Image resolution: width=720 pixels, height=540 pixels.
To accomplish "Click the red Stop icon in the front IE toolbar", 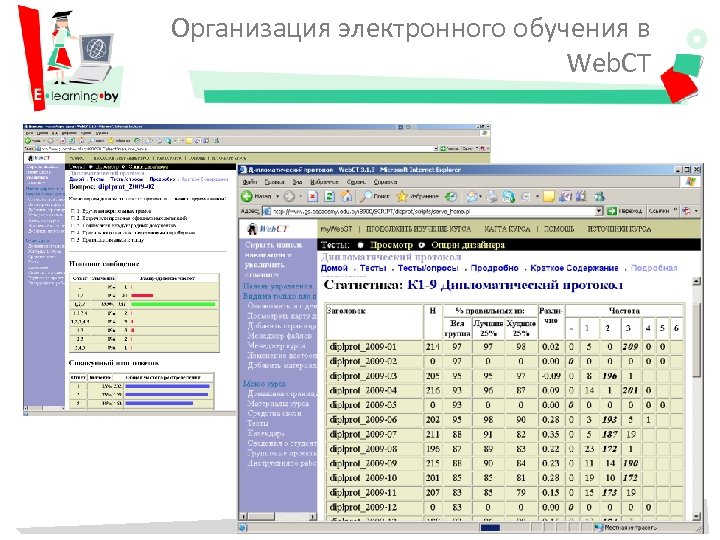I will (x=313, y=197).
